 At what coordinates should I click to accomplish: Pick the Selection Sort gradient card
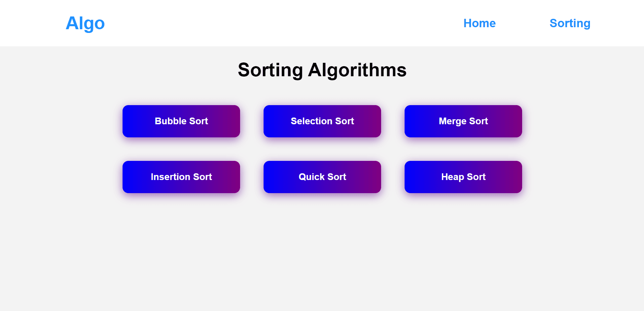[322, 121]
